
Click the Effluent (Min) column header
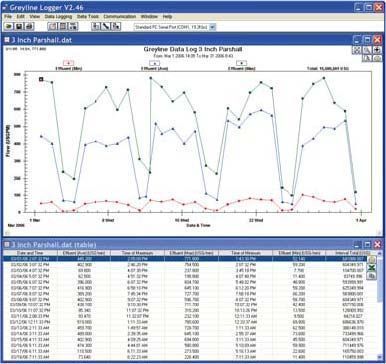(x=299, y=253)
